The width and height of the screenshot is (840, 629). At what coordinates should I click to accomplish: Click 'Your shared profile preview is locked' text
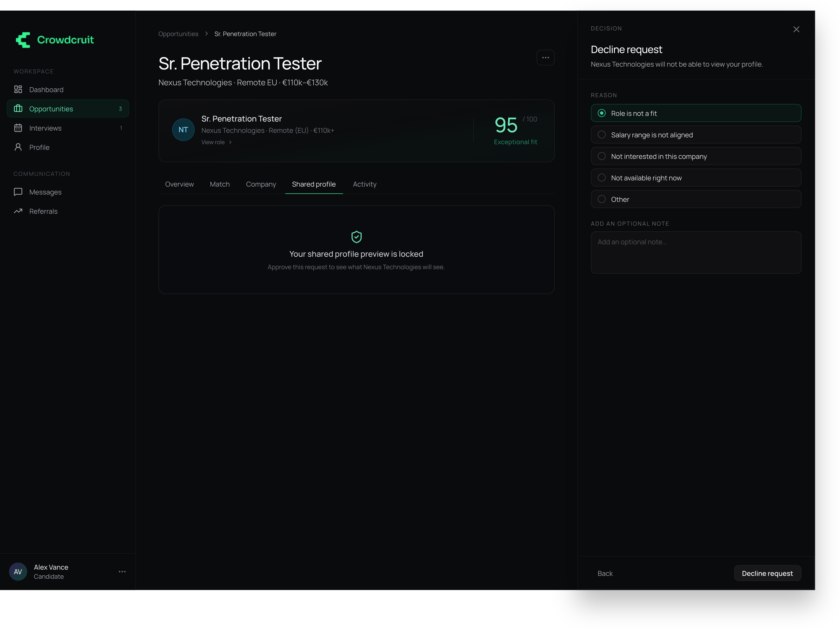[x=356, y=254]
